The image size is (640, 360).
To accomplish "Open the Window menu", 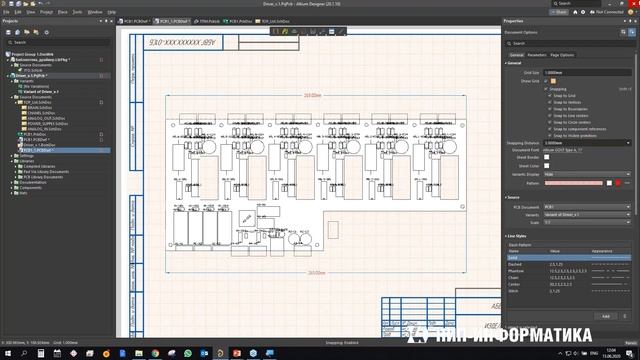I will 95,12.
